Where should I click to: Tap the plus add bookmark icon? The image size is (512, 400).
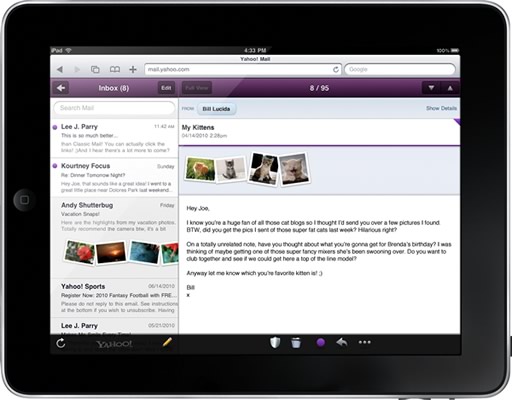point(133,69)
